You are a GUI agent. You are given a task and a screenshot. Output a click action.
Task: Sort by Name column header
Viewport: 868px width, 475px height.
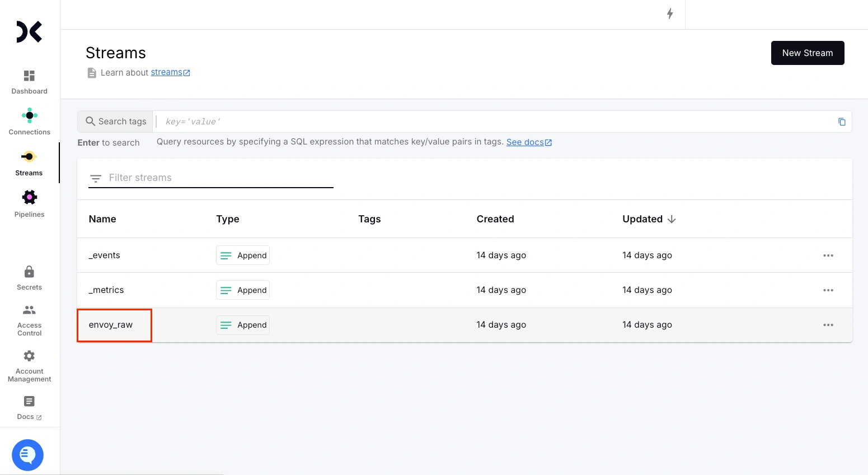click(x=102, y=219)
